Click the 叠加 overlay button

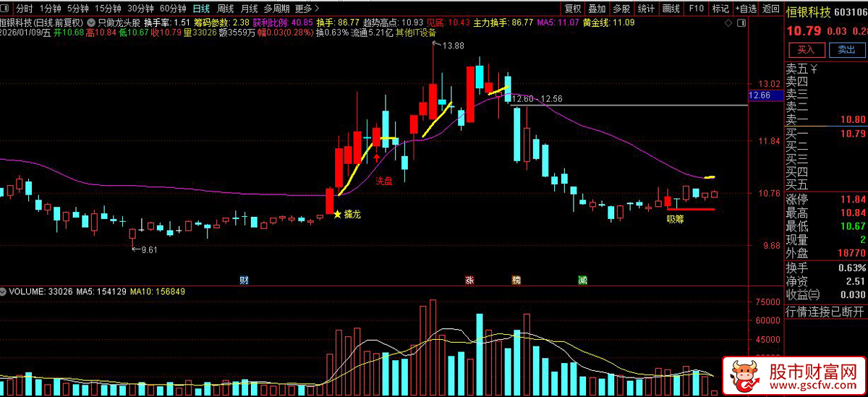point(597,9)
